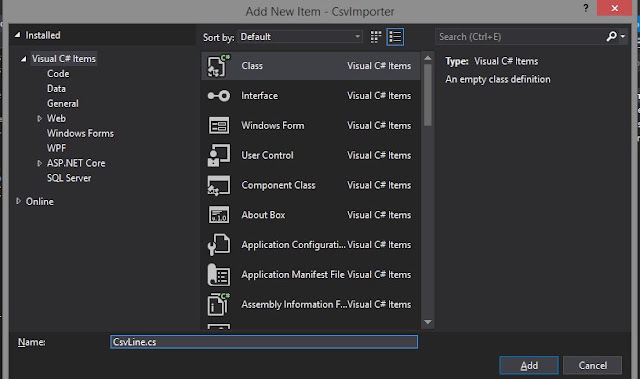Click the 'Installed' section label
Image resolution: width=640 pixels, height=379 pixels.
(43, 35)
